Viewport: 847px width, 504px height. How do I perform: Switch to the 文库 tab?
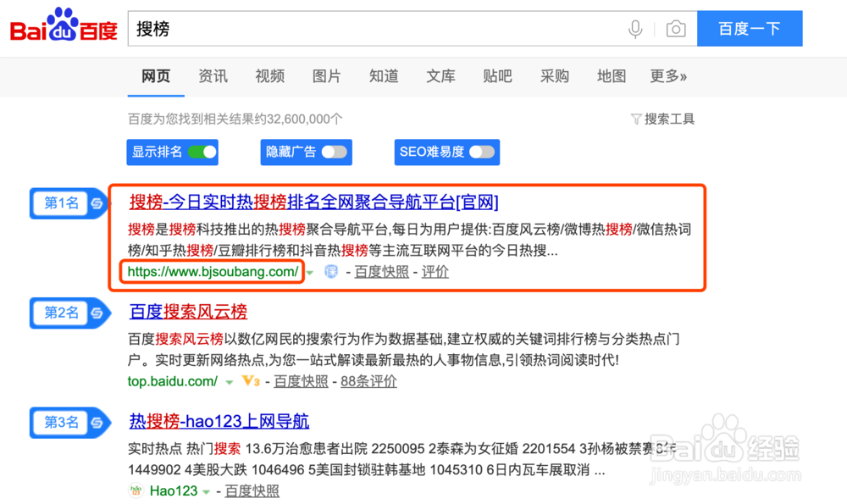(x=440, y=76)
